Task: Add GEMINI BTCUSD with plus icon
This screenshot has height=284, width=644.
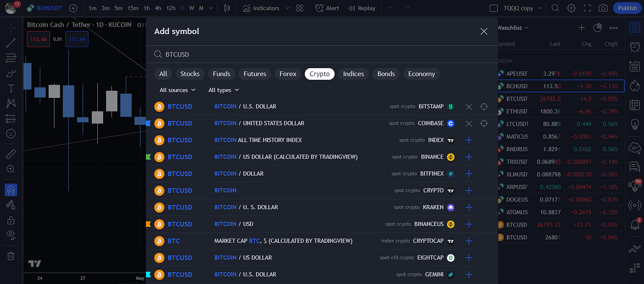Action: [469, 275]
